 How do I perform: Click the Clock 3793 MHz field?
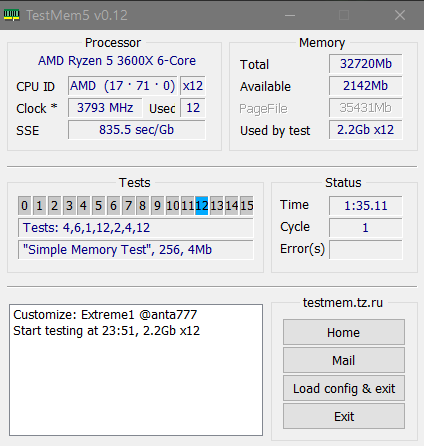(105, 108)
